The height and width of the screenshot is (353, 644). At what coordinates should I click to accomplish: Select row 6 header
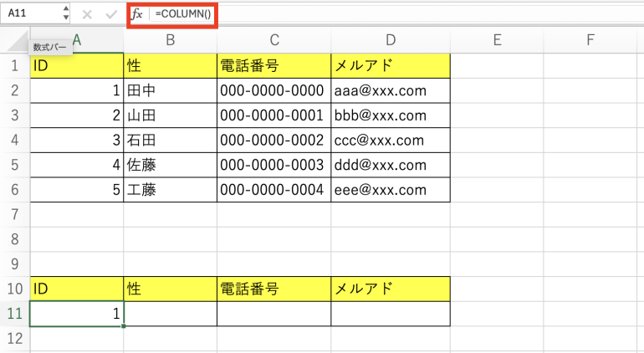click(x=15, y=190)
